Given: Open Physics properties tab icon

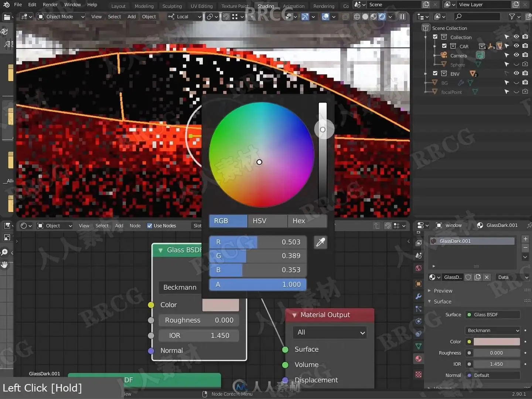Looking at the screenshot, I should click(419, 321).
